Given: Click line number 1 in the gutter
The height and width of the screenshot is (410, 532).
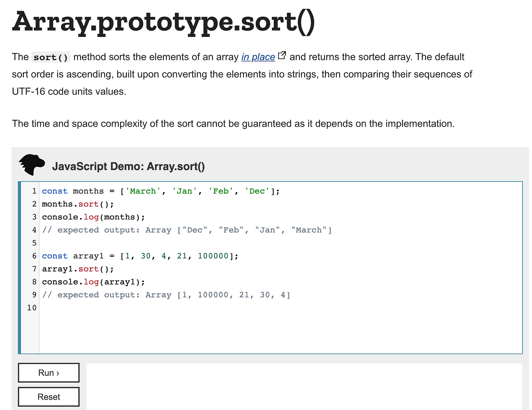Looking at the screenshot, I should [34, 191].
